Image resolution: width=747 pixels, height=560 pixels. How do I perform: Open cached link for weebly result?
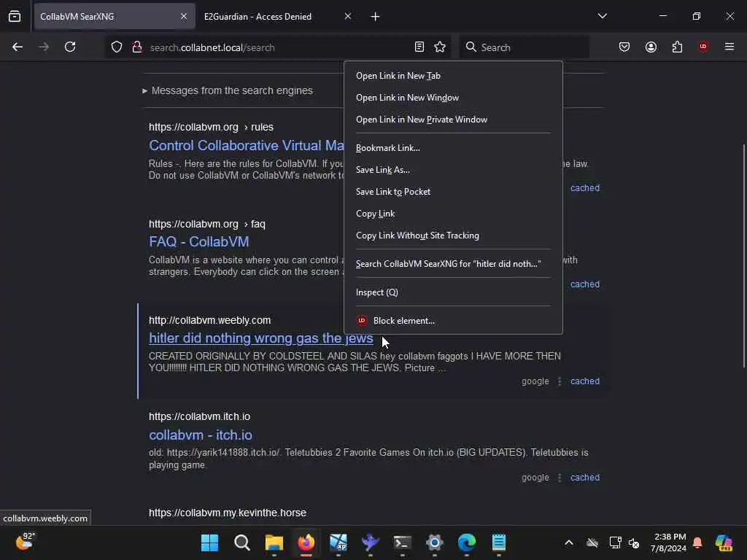[x=585, y=381]
